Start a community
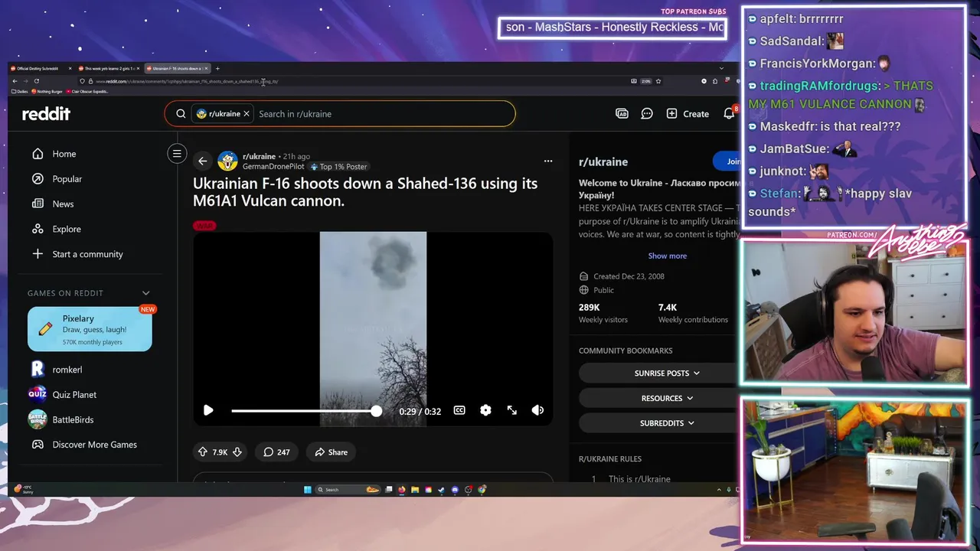The height and width of the screenshot is (551, 980). [x=77, y=254]
